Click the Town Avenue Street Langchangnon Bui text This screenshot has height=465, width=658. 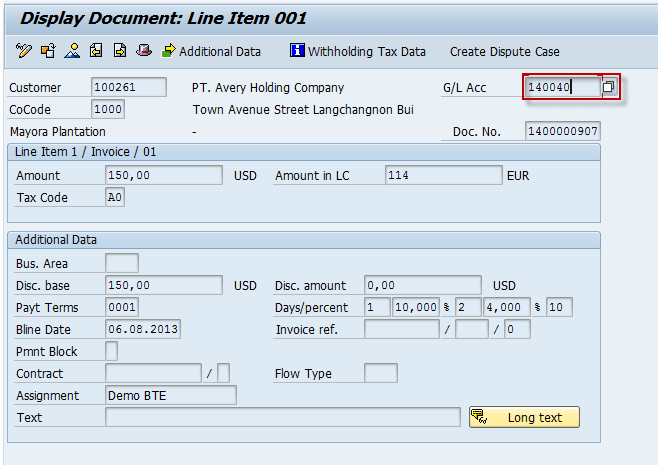(x=303, y=110)
